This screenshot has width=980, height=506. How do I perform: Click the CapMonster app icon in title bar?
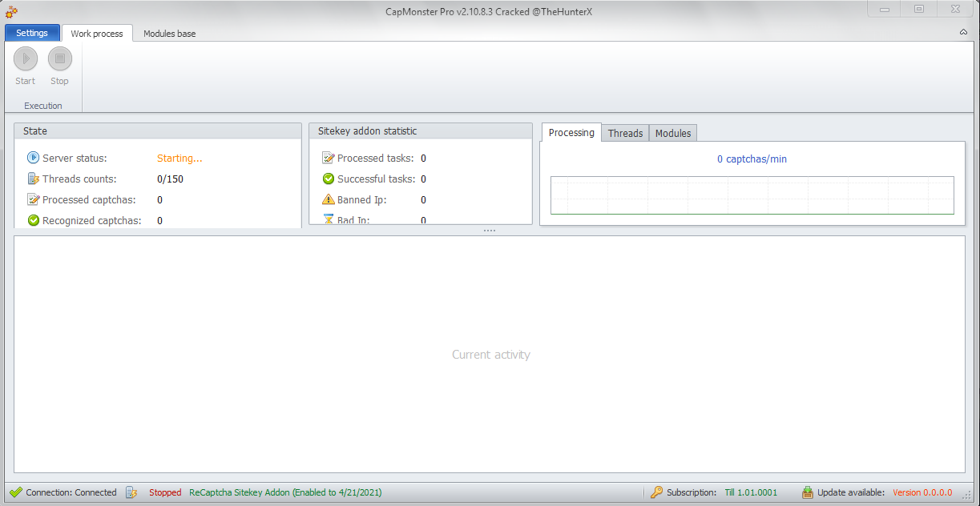pos(12,10)
